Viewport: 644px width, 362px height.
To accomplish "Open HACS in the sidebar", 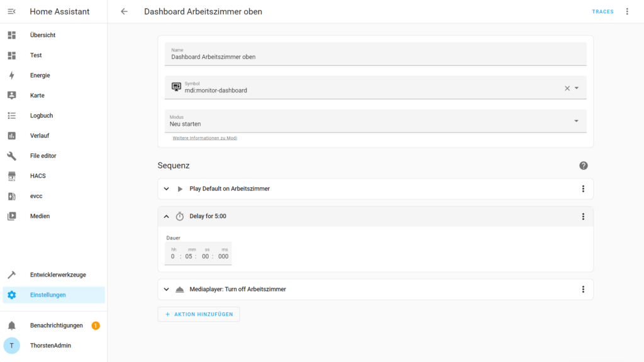I will click(x=38, y=176).
